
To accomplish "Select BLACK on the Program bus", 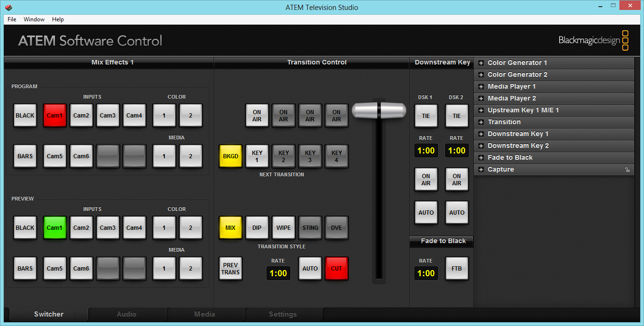I will 25,115.
